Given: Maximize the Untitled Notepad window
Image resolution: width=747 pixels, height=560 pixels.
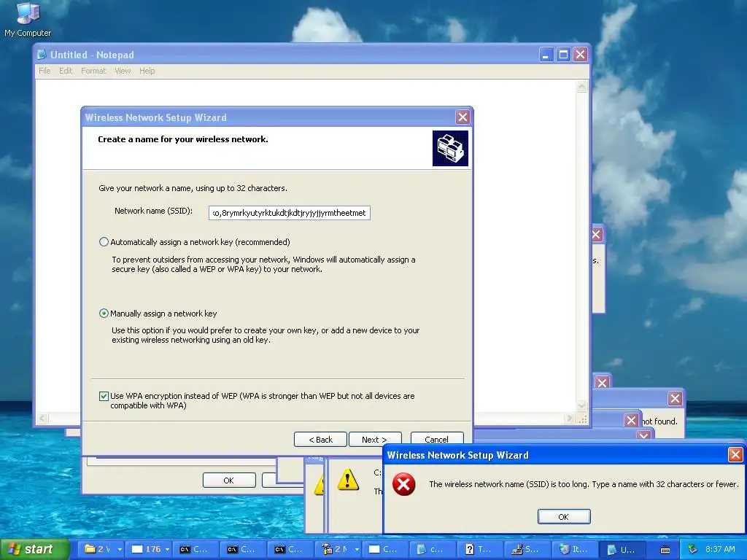Looking at the screenshot, I should (x=563, y=55).
